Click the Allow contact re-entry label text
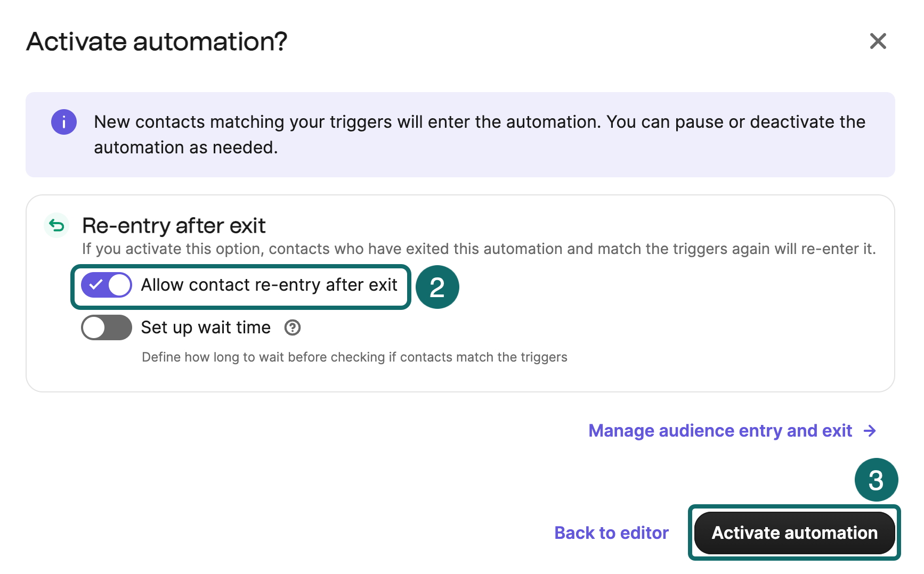924x574 pixels. point(269,285)
